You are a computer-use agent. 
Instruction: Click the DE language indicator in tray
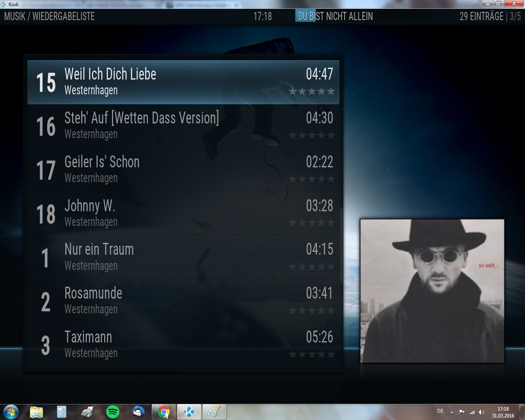pos(440,411)
